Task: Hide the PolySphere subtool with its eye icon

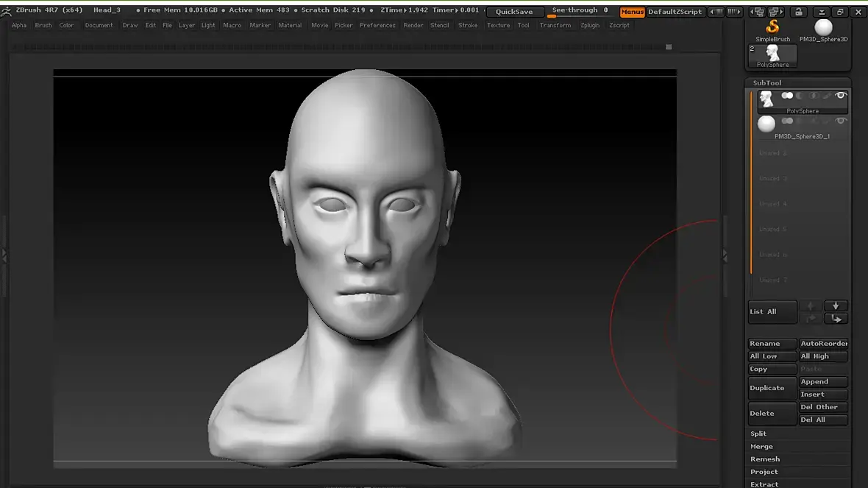Action: point(841,96)
